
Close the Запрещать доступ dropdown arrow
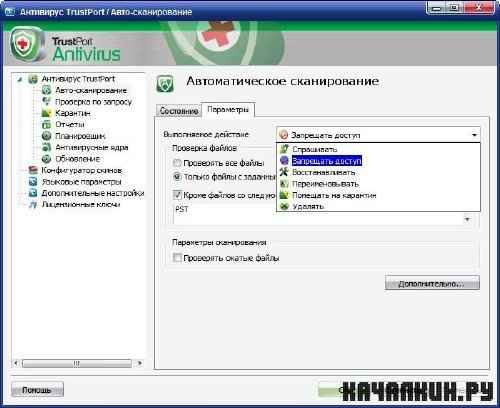[x=474, y=135]
